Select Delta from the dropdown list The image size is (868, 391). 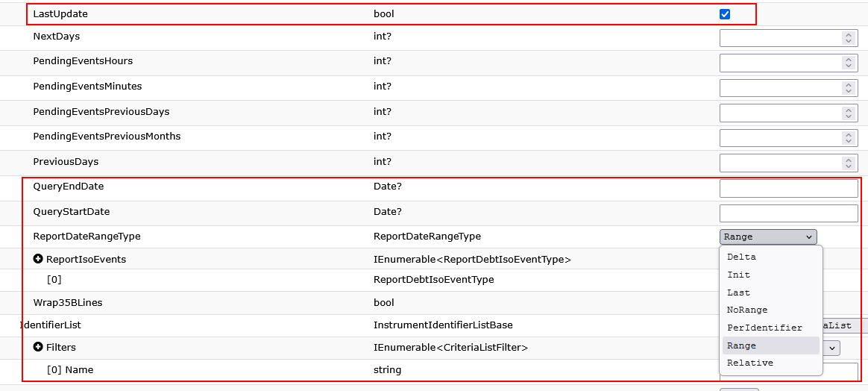[x=770, y=257]
